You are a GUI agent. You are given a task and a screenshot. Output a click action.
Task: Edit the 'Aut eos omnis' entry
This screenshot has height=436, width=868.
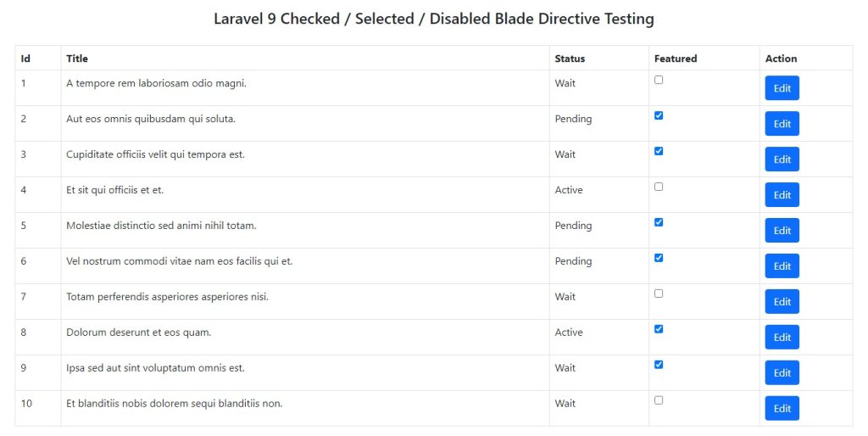click(782, 124)
